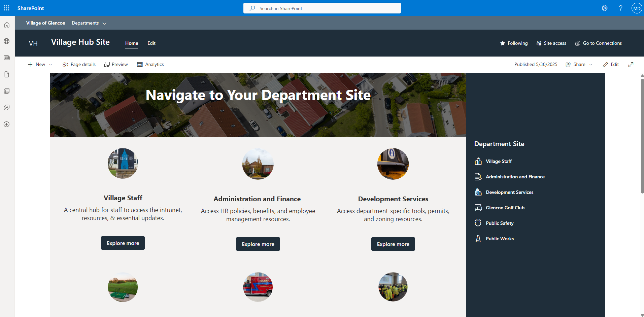Screen dimensions: 644x317
Task: Click the Development Services circular image
Action: 393,164
